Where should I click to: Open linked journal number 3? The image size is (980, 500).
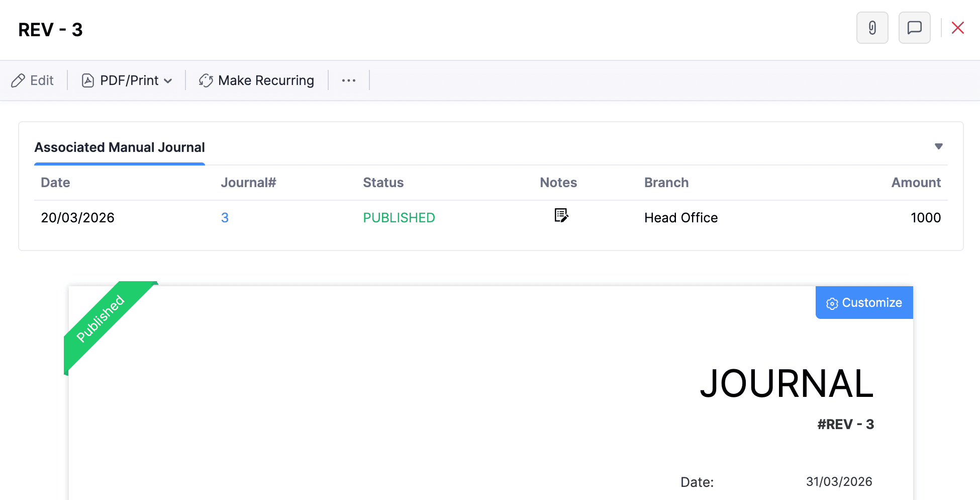point(225,218)
